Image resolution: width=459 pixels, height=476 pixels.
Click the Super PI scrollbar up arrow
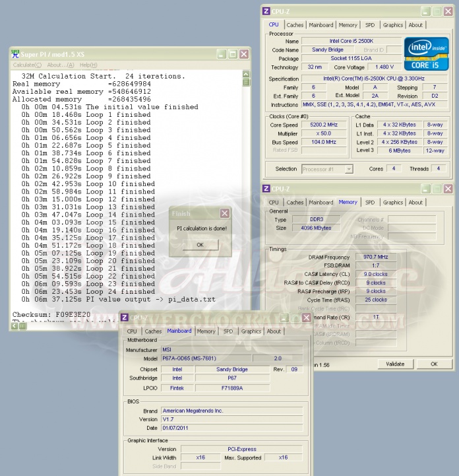pos(247,75)
